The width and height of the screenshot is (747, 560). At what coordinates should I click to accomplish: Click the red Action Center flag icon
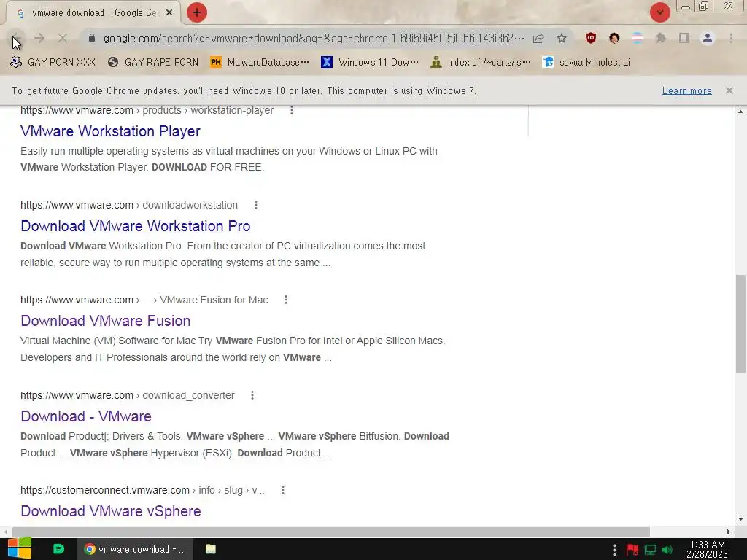tap(632, 550)
